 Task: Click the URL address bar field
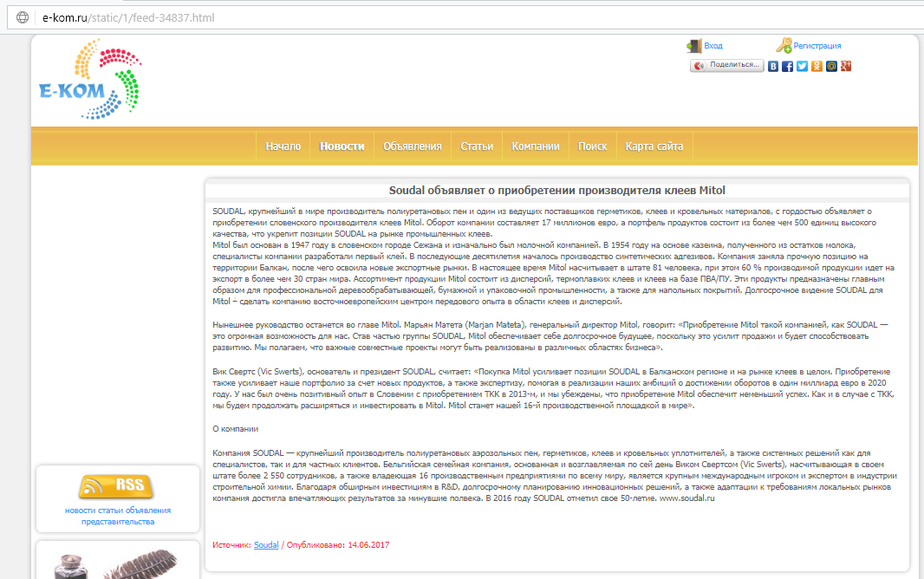[472, 17]
